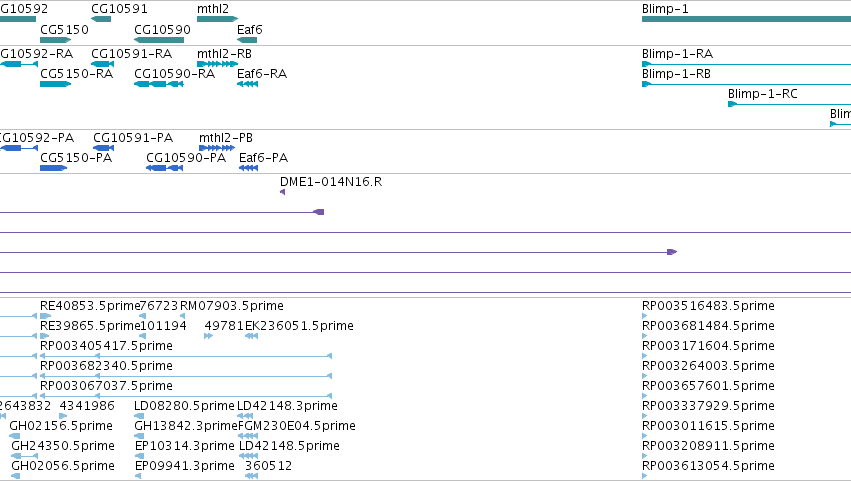Select the 360512 EST label
This screenshot has height=481, width=851.
(x=268, y=466)
